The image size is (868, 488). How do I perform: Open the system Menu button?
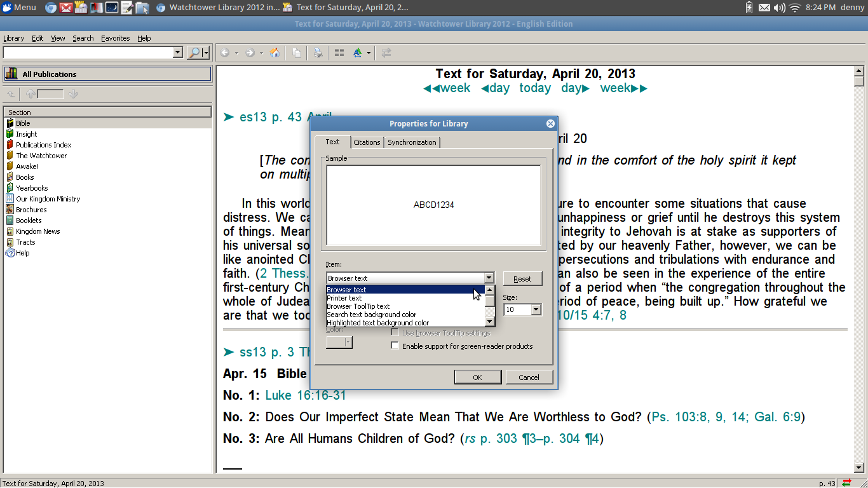coord(20,8)
